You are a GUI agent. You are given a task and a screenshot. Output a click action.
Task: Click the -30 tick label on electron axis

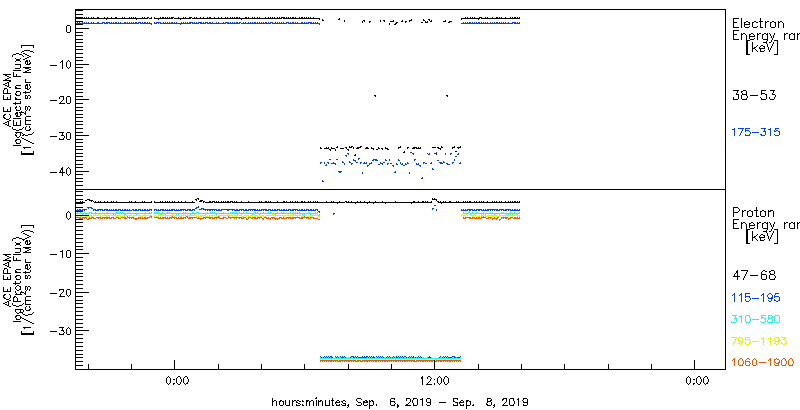60,135
